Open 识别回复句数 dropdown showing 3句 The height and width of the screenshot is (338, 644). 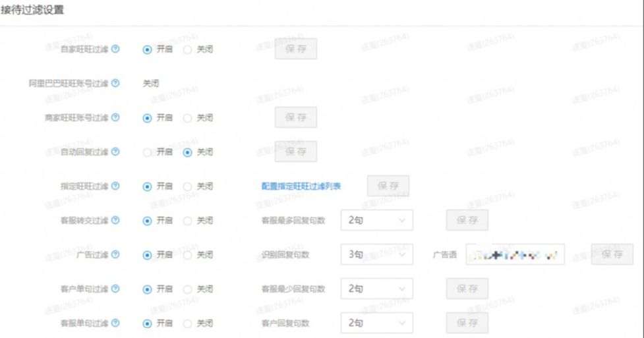coord(376,254)
